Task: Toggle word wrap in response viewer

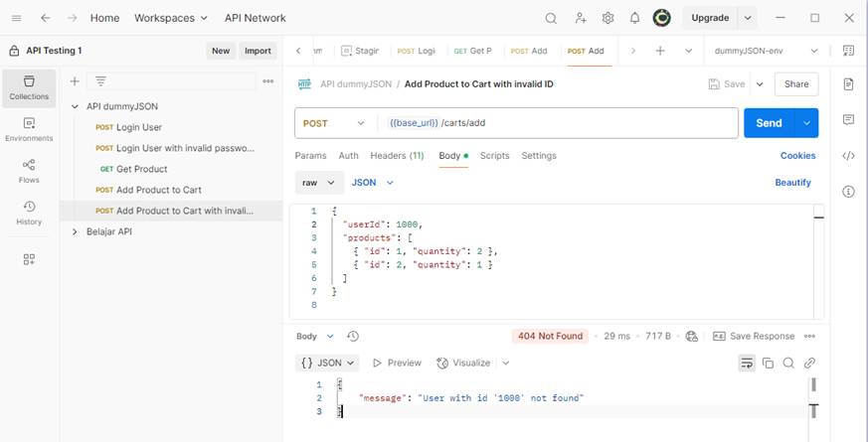Action: click(746, 364)
